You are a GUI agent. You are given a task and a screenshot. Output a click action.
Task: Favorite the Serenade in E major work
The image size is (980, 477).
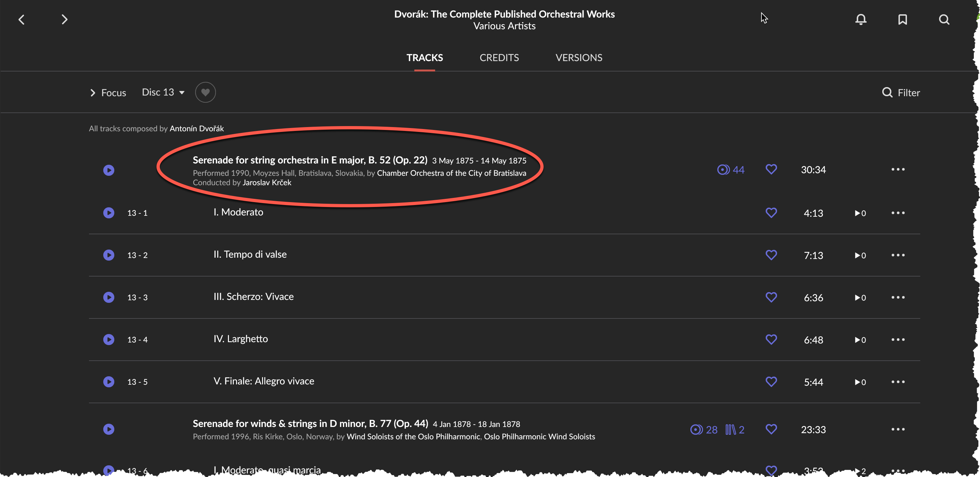click(x=771, y=169)
